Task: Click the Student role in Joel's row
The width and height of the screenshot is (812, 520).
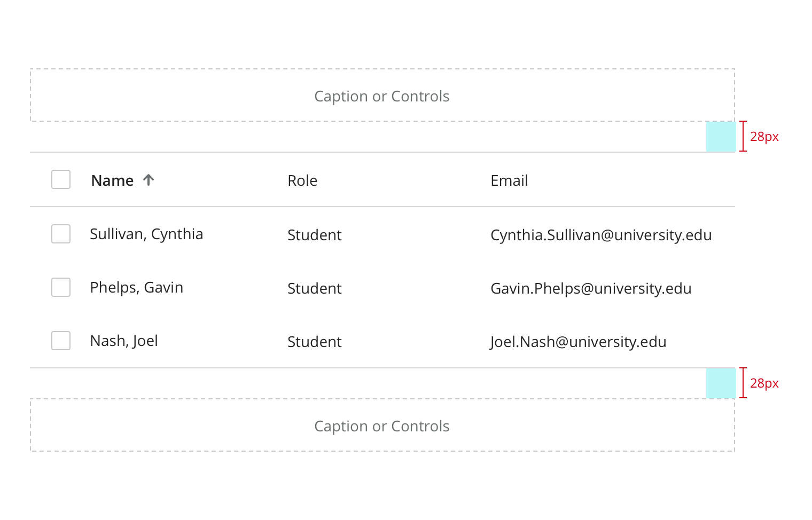Action: click(x=314, y=342)
